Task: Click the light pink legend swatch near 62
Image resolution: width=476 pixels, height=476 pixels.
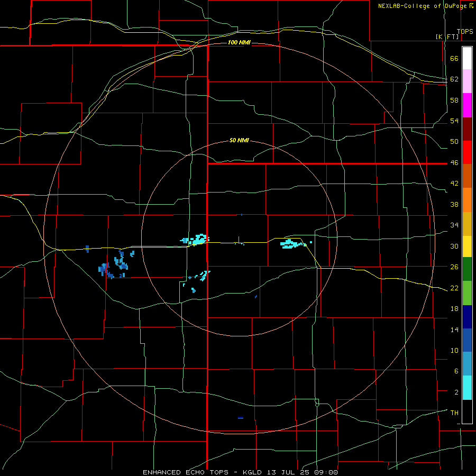Action: pos(467,81)
